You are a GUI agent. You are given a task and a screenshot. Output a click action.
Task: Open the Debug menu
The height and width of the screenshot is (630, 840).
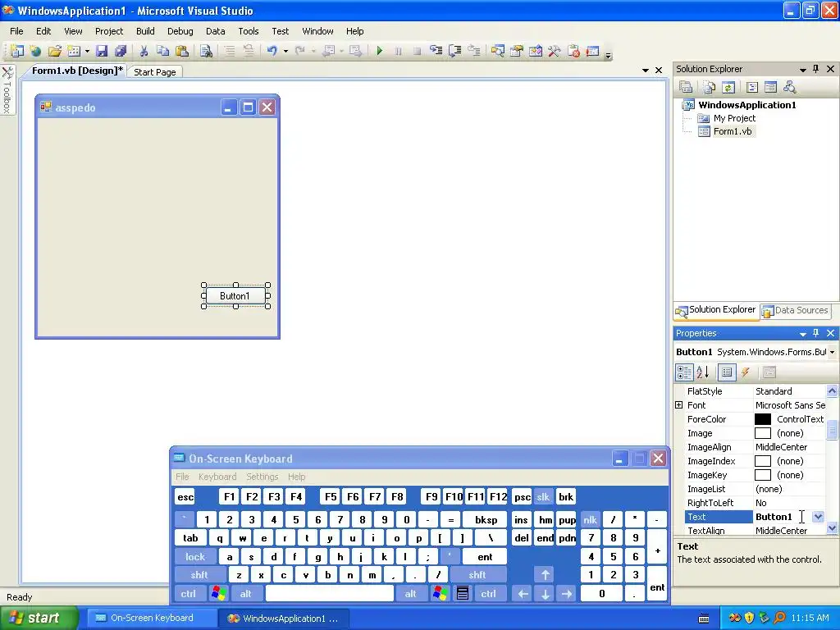180,31
